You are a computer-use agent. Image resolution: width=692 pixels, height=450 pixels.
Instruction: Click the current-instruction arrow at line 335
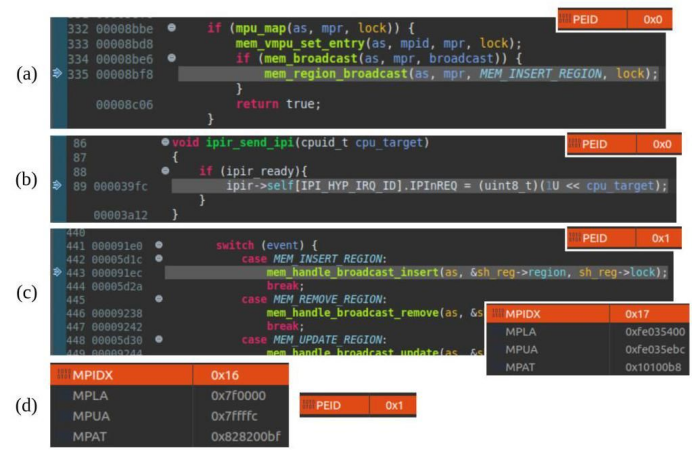tap(57, 73)
